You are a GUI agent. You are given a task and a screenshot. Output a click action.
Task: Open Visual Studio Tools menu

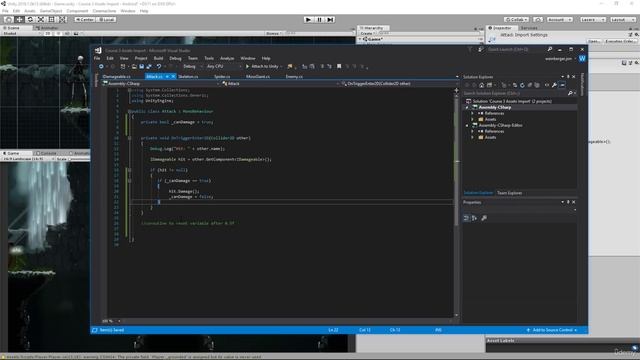209,58
